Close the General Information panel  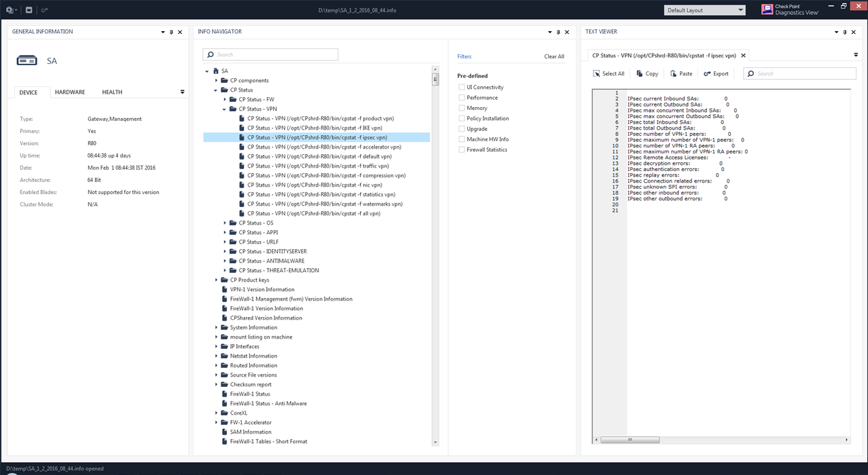(x=180, y=32)
